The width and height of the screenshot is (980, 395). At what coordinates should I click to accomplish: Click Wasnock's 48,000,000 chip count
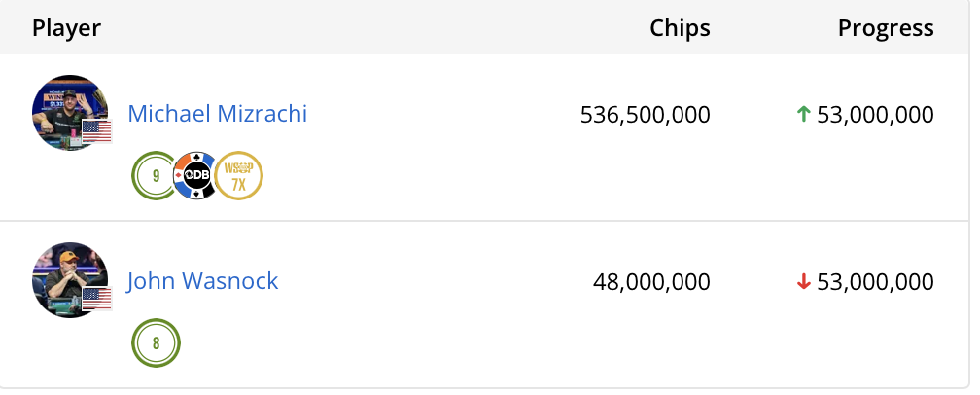(x=651, y=282)
